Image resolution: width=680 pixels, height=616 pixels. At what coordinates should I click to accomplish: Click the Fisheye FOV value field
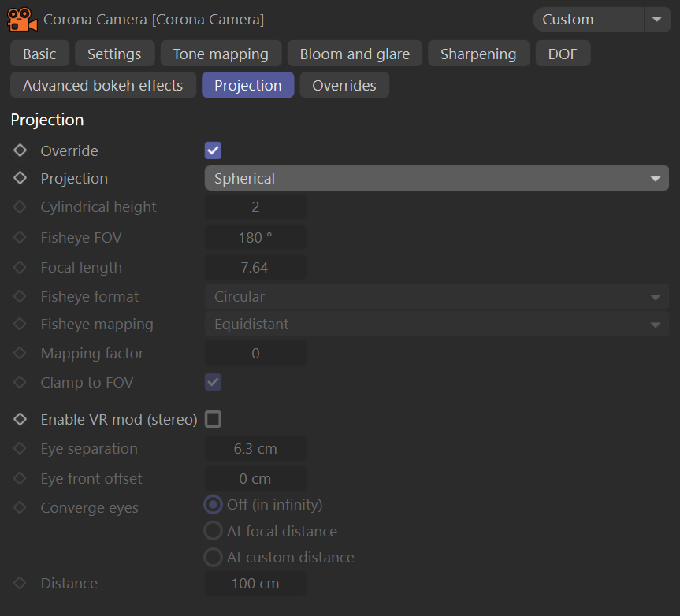pyautogui.click(x=255, y=237)
